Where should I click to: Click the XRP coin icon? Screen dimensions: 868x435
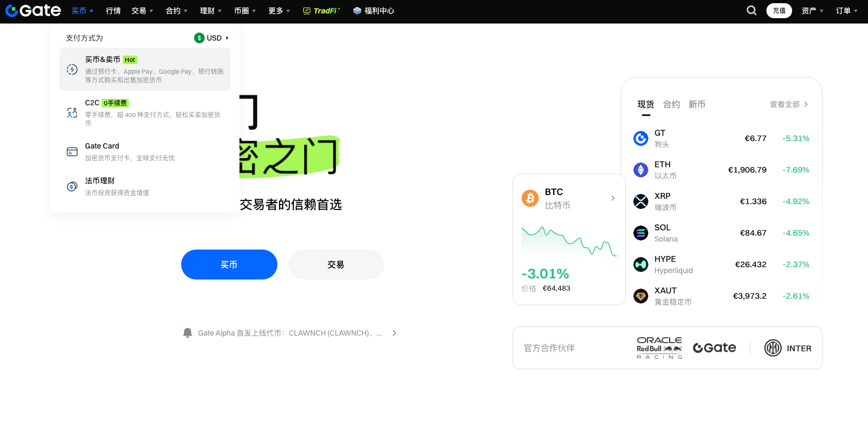coord(640,201)
